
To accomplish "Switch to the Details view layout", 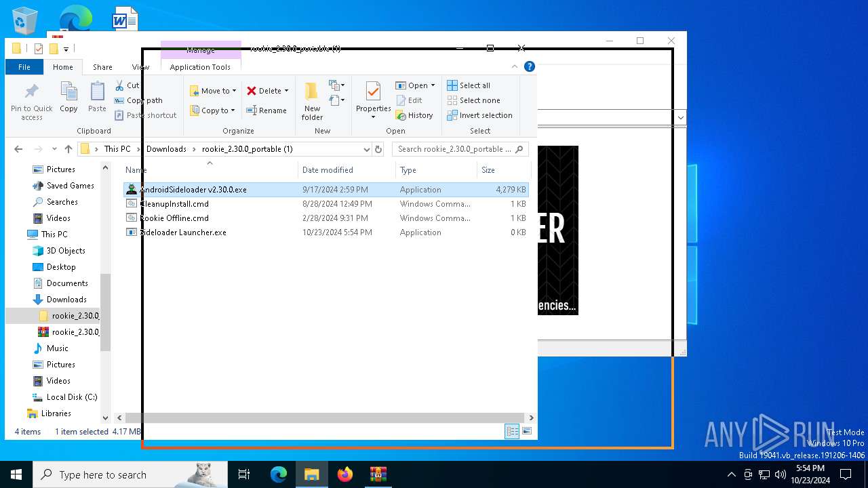I will tap(512, 431).
